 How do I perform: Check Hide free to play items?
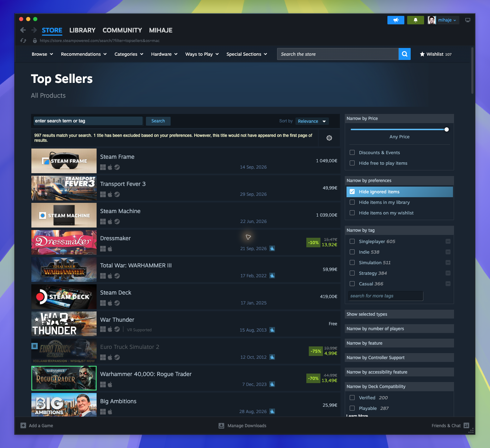click(352, 163)
